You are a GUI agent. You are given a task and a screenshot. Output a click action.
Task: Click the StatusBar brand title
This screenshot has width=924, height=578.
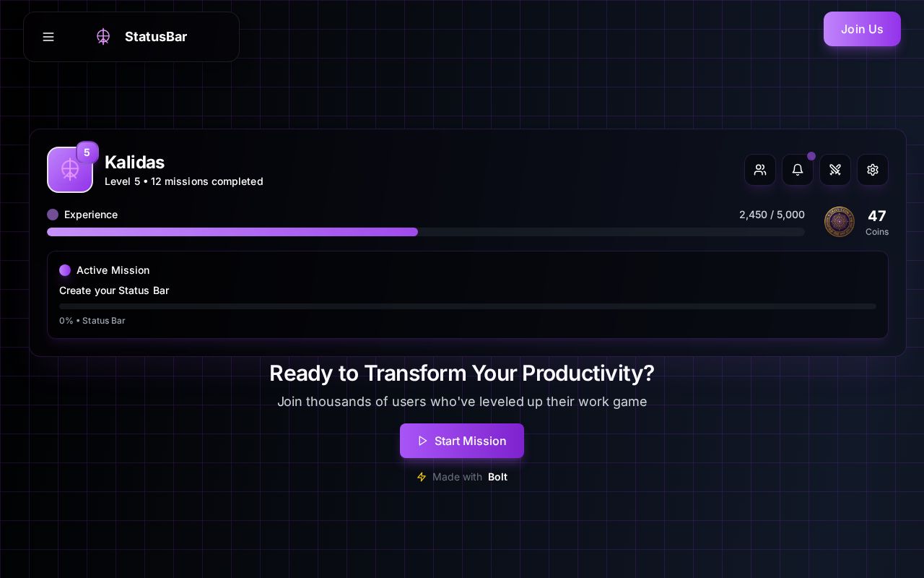[156, 37]
